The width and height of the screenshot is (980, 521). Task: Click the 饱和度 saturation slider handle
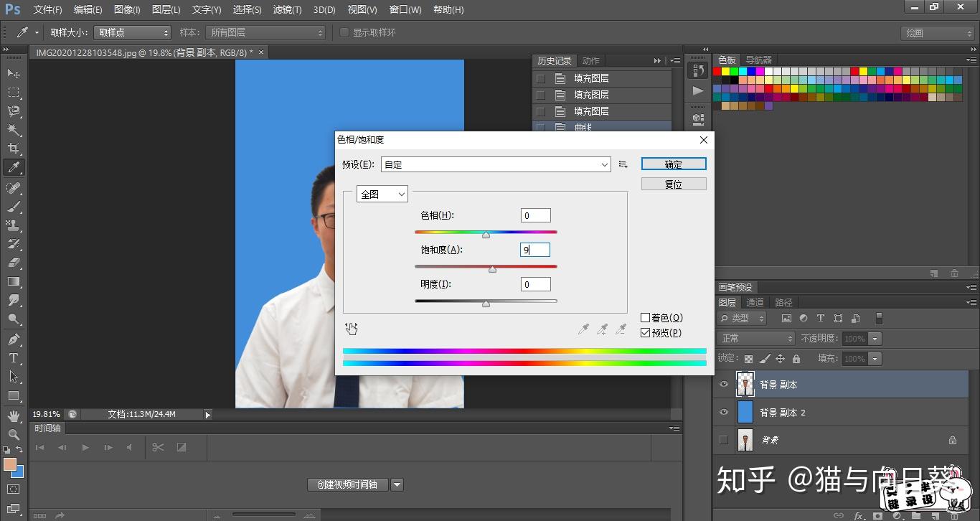[x=492, y=269]
